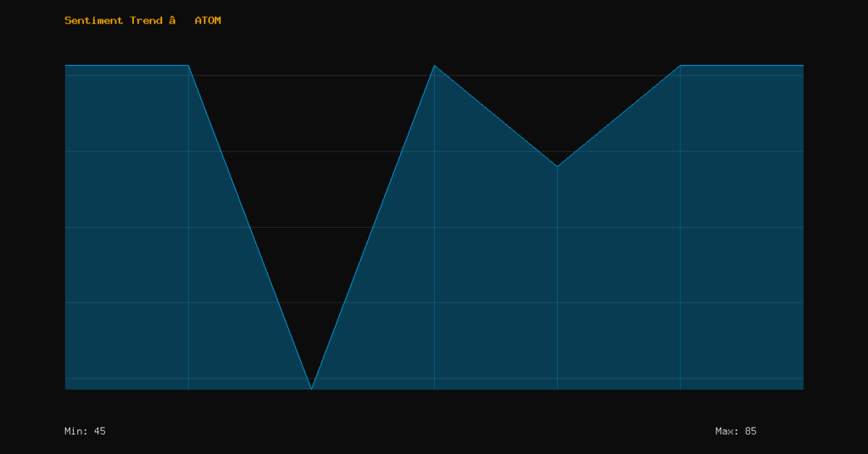Select the point where the right plateau begins
Viewport: 868px width, 454px height.
680,65
